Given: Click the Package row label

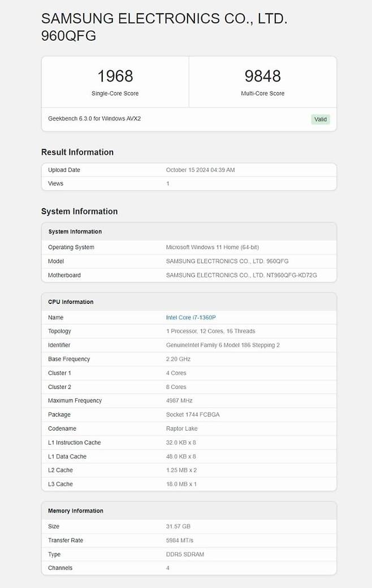Looking at the screenshot, I should pos(59,414).
